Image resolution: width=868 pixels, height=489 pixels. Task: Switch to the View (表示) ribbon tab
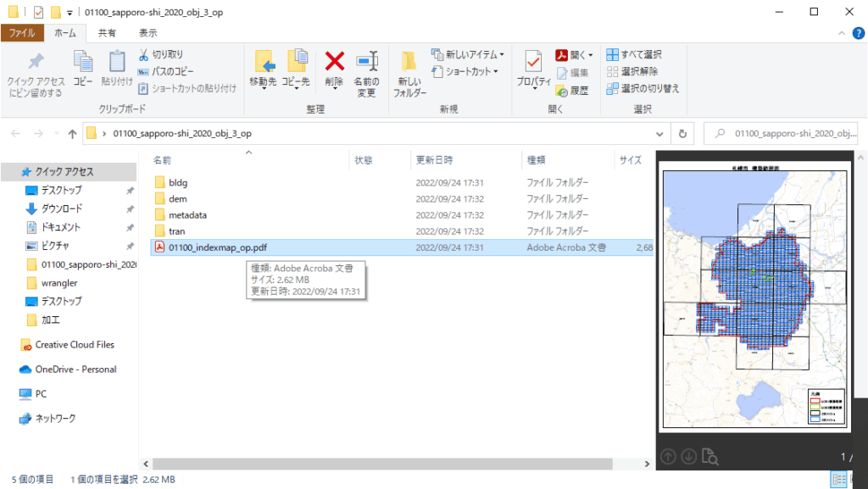pyautogui.click(x=147, y=33)
